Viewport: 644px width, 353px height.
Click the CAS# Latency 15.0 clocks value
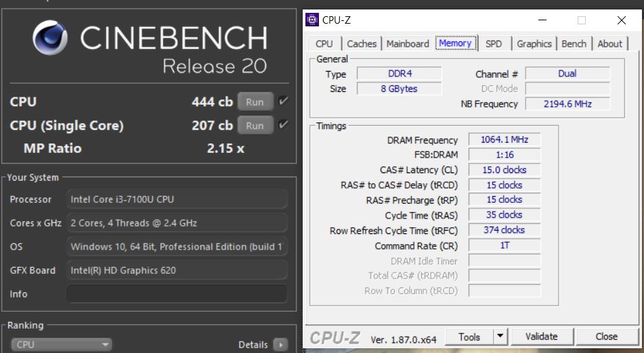point(505,170)
